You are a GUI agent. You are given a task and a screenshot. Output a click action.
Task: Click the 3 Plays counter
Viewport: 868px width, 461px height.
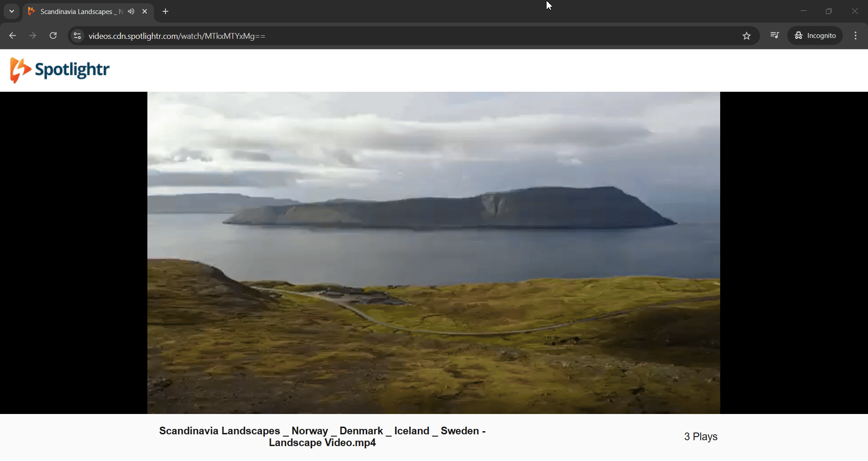[700, 436]
